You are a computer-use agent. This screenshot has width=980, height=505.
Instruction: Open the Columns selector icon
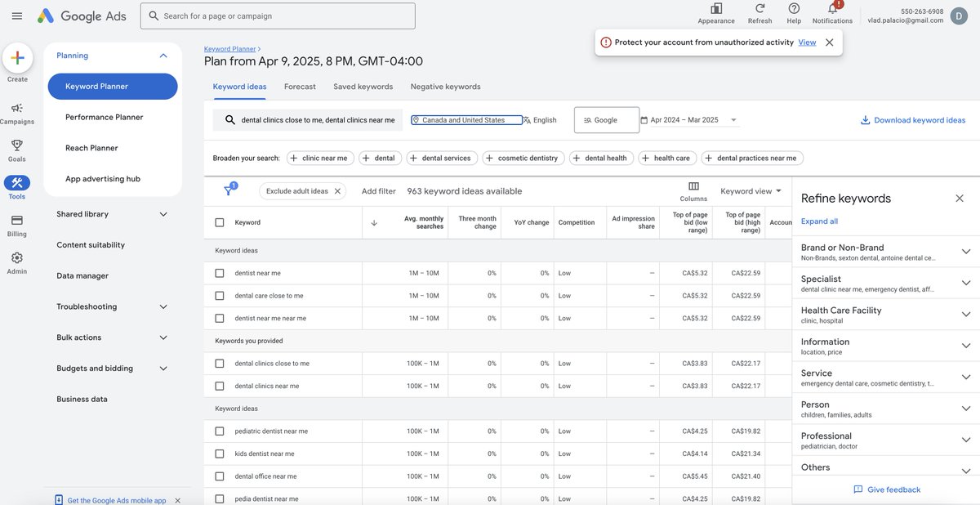pyautogui.click(x=693, y=186)
